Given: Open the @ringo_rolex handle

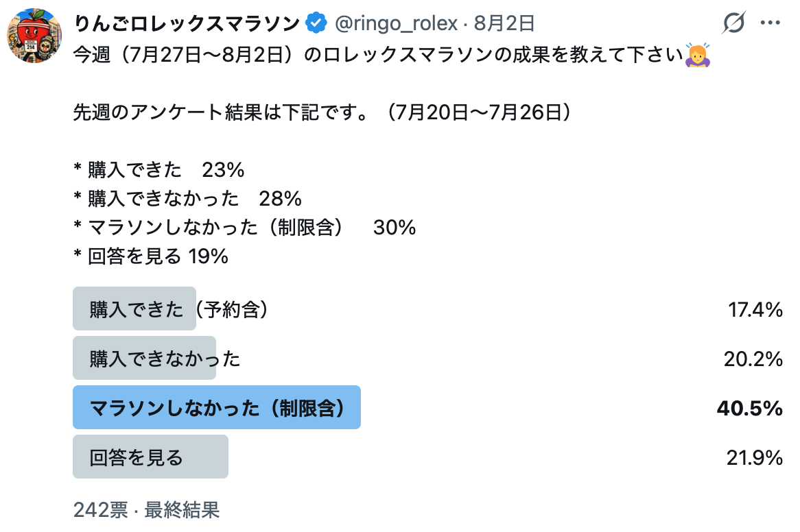Looking at the screenshot, I should pos(396,23).
